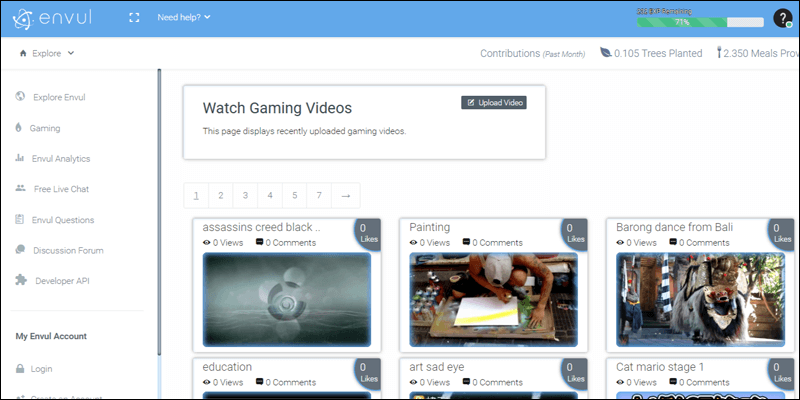
Task: Click the eye views icon on Painting card
Action: click(413, 242)
